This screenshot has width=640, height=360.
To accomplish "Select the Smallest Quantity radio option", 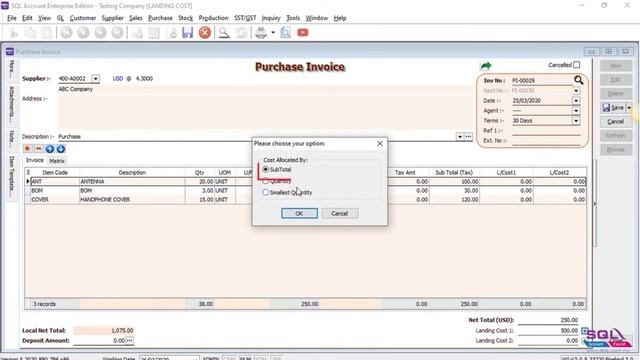I will point(266,192).
